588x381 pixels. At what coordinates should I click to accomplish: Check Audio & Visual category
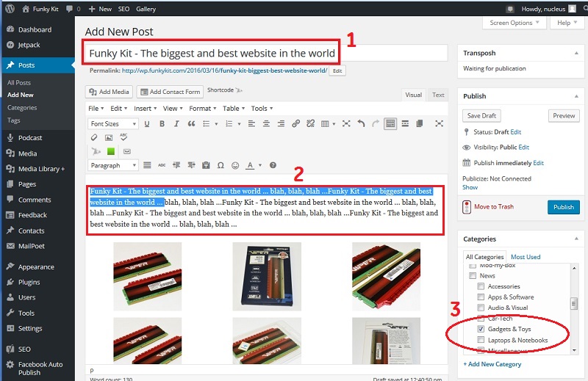tap(481, 308)
